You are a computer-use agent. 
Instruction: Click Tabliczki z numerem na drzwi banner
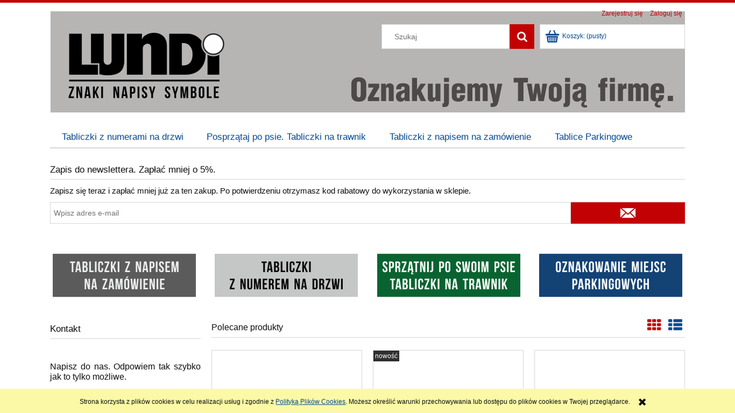[286, 275]
